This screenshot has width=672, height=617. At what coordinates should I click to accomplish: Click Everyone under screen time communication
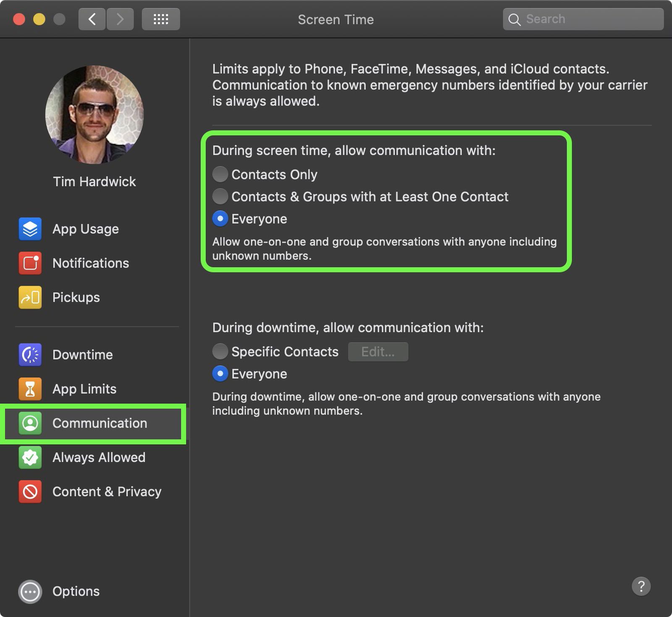[x=220, y=219]
